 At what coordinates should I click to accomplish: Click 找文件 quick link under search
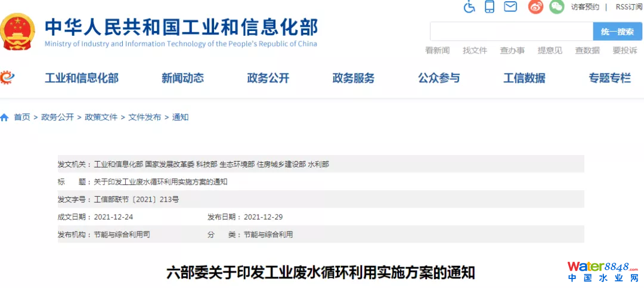(x=475, y=51)
